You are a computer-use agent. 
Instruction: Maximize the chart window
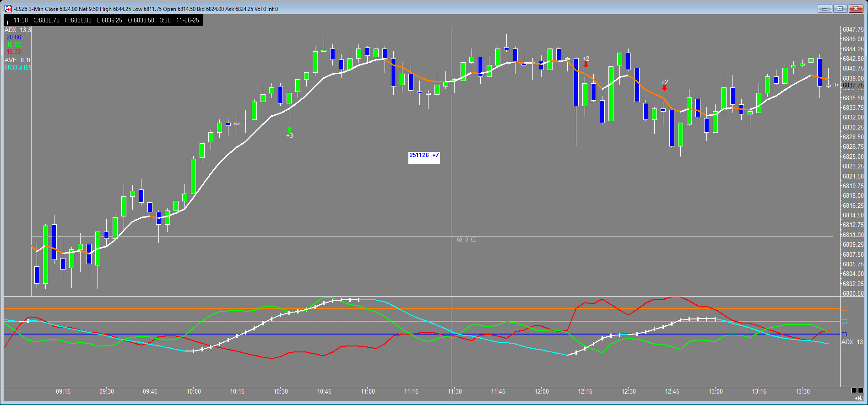pyautogui.click(x=841, y=8)
